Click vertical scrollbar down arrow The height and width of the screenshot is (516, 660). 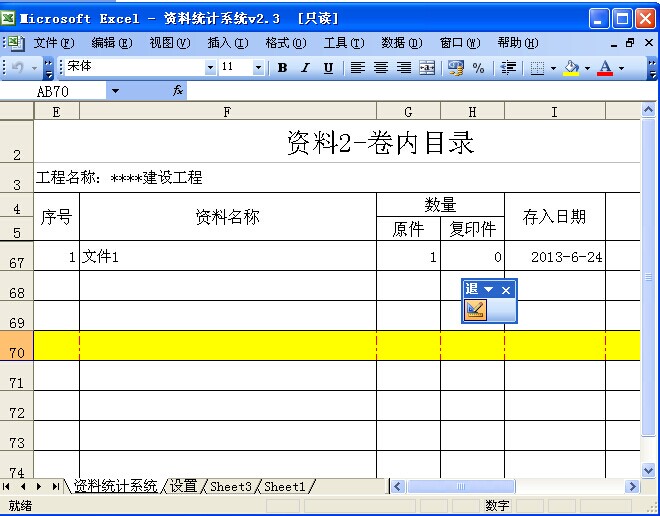[649, 470]
